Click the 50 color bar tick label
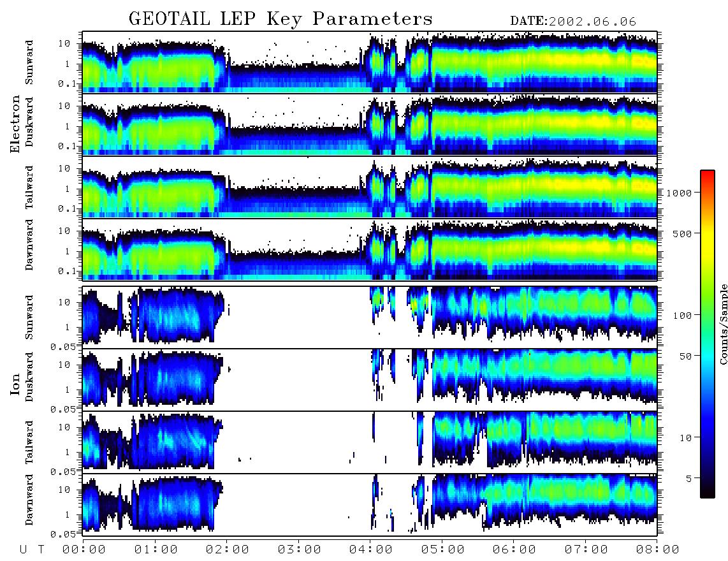 coord(686,356)
